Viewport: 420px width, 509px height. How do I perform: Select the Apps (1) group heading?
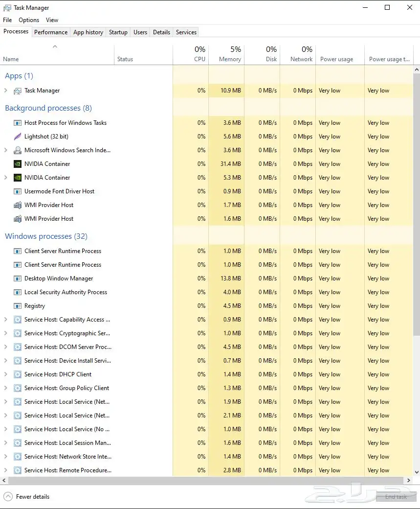pyautogui.click(x=19, y=76)
